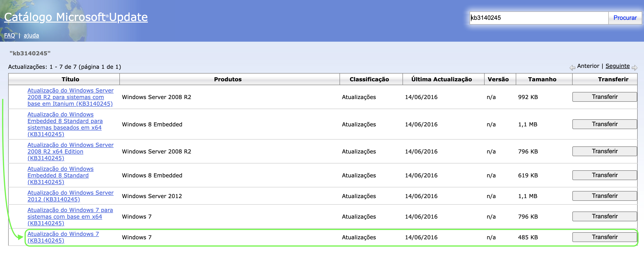Open Atualização do Windows 7 (KB3140245) link
644x255 pixels.
[63, 237]
